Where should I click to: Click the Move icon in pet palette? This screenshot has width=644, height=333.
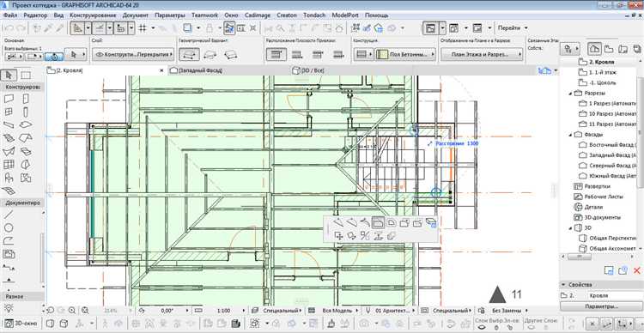338,236
